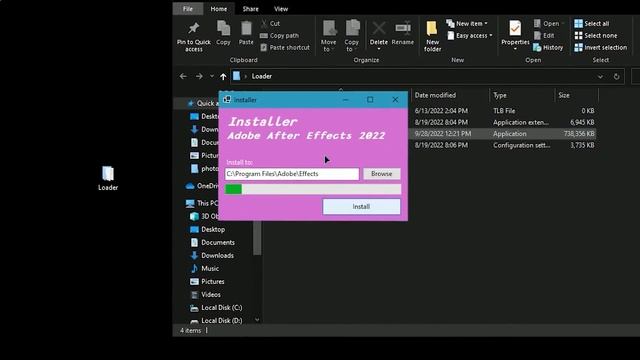The height and width of the screenshot is (360, 640).
Task: Open the Copy to menu
Action: click(351, 36)
